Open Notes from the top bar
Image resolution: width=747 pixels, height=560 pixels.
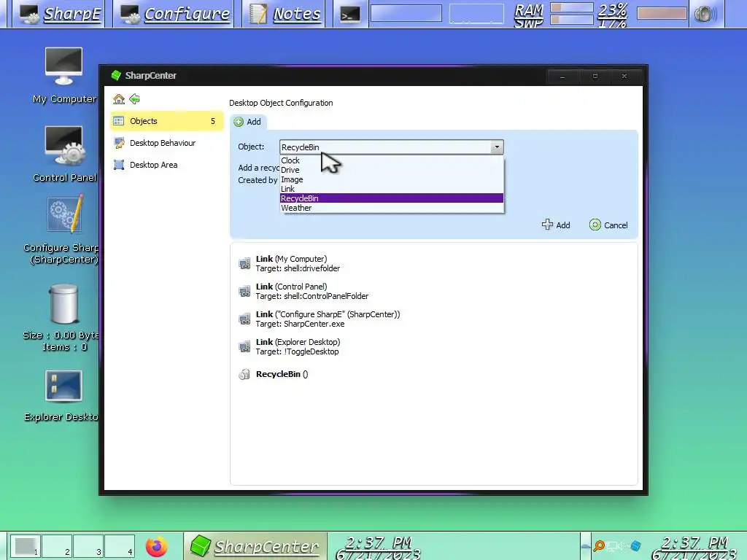coord(285,14)
